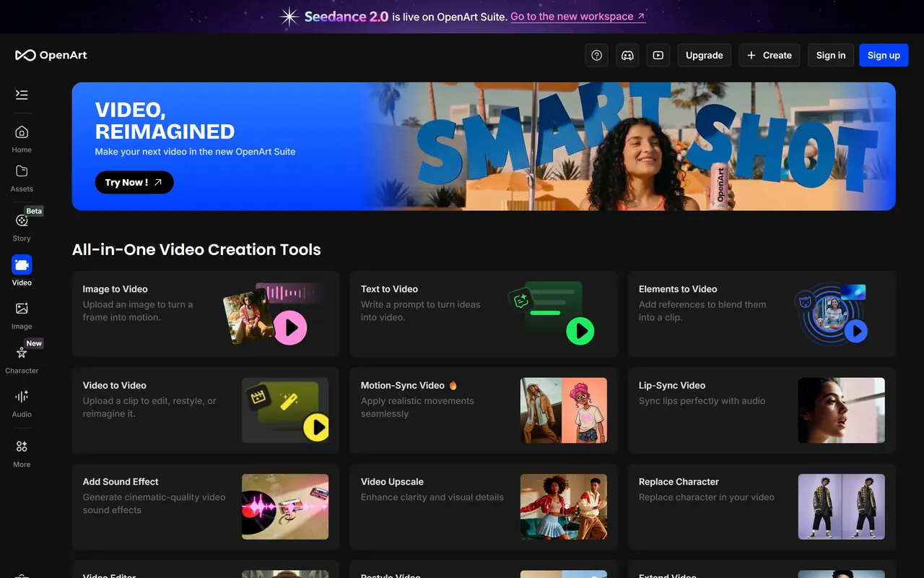
Task: Click the yellow play clip thumbnail
Action: [x=285, y=410]
